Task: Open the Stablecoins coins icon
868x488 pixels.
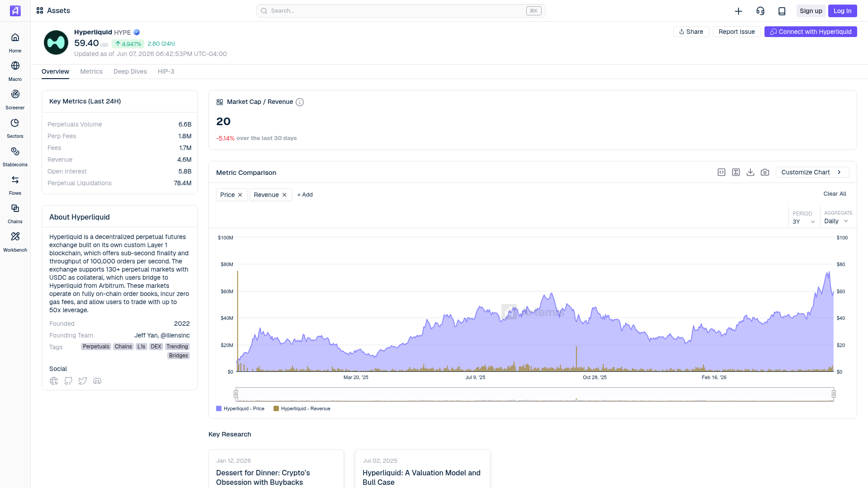Action: point(15,151)
